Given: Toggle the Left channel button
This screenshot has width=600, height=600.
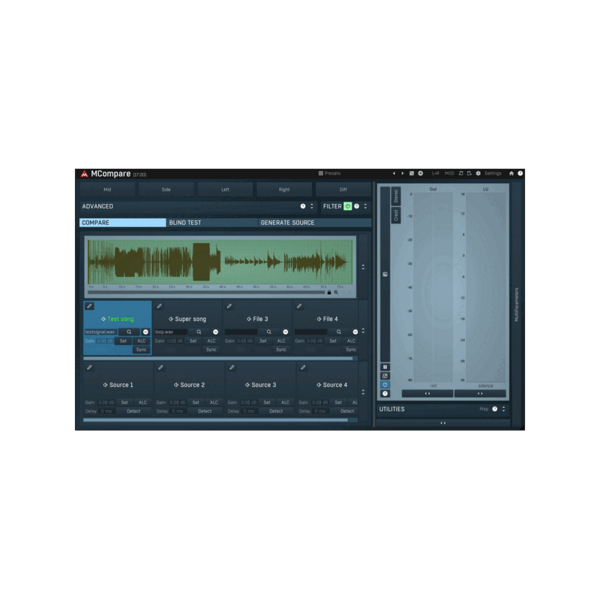Looking at the screenshot, I should (225, 189).
